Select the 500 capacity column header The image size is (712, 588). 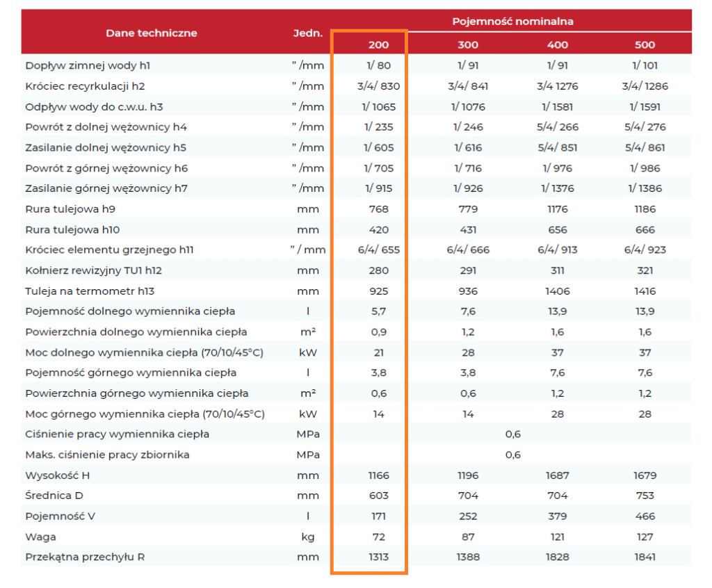645,44
